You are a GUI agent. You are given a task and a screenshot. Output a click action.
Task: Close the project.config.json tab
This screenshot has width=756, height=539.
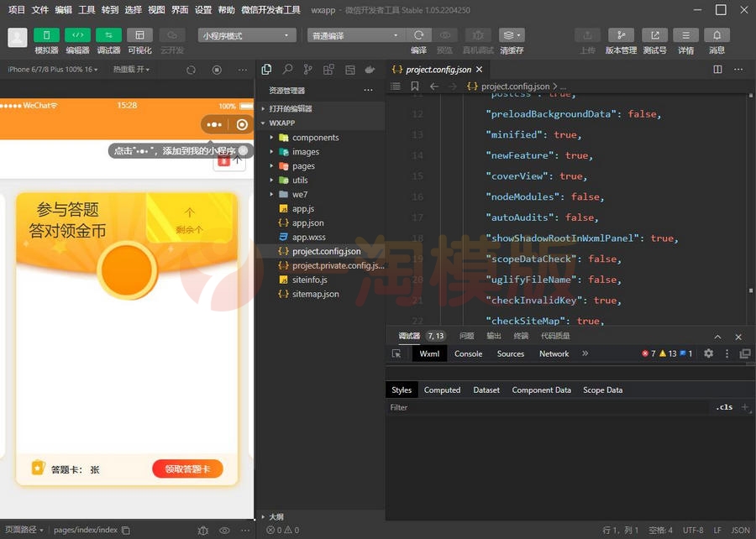(x=480, y=70)
